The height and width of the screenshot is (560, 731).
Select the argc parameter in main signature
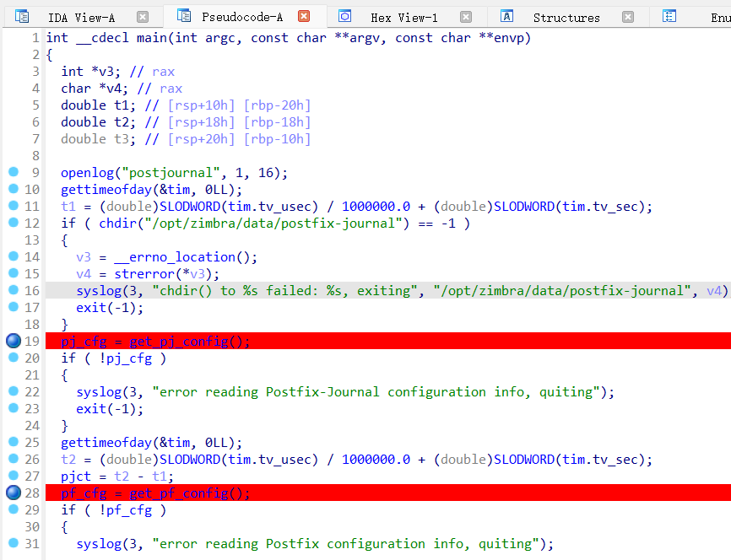(x=220, y=39)
